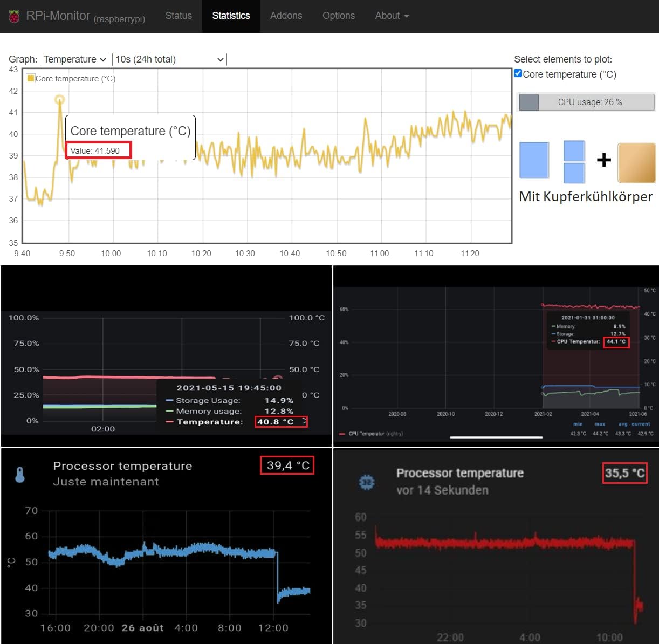Click the thermometer icon beside Processor temperature
659x644 pixels.
pos(20,475)
